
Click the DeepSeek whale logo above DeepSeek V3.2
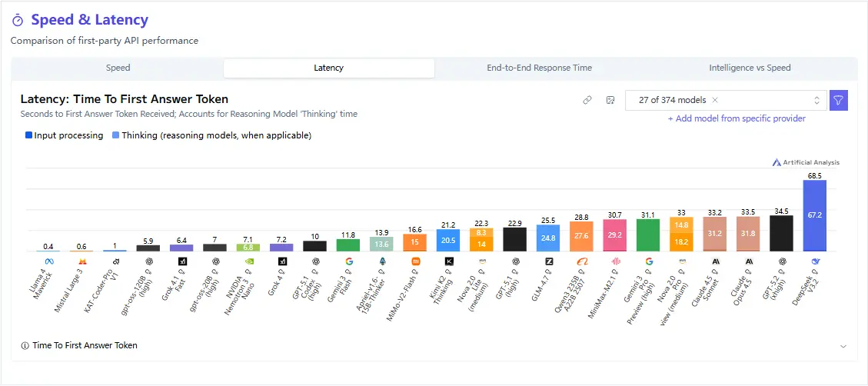(816, 261)
